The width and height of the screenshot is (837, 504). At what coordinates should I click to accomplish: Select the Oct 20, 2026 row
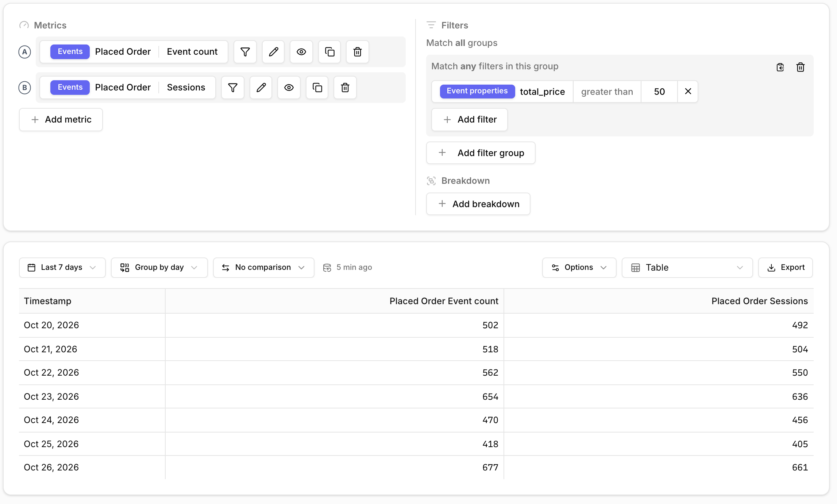(x=416, y=325)
